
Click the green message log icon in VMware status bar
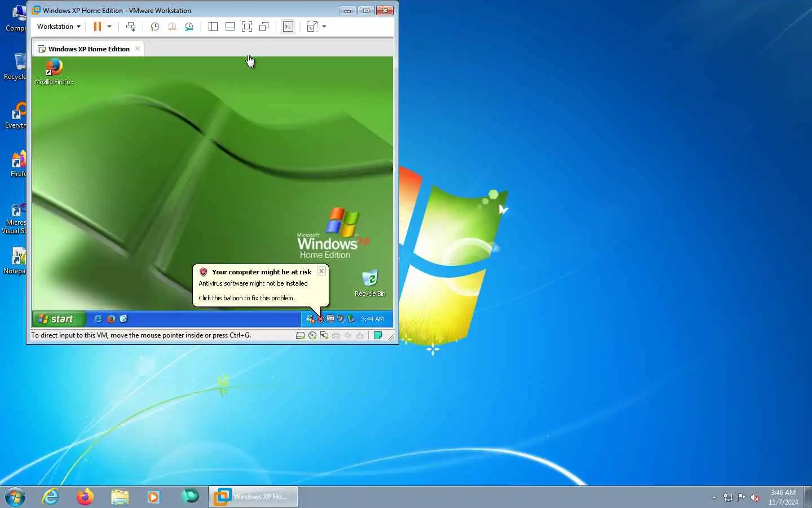pos(378,335)
